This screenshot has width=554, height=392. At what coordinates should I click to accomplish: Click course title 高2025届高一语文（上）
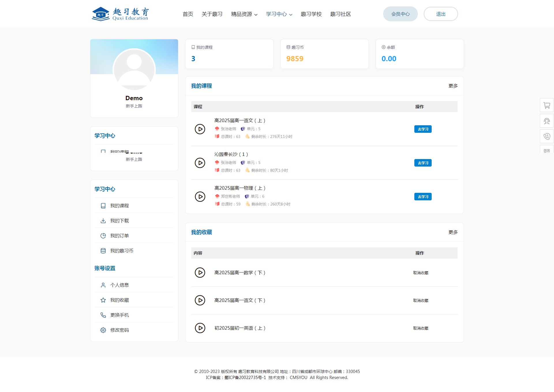click(x=240, y=121)
